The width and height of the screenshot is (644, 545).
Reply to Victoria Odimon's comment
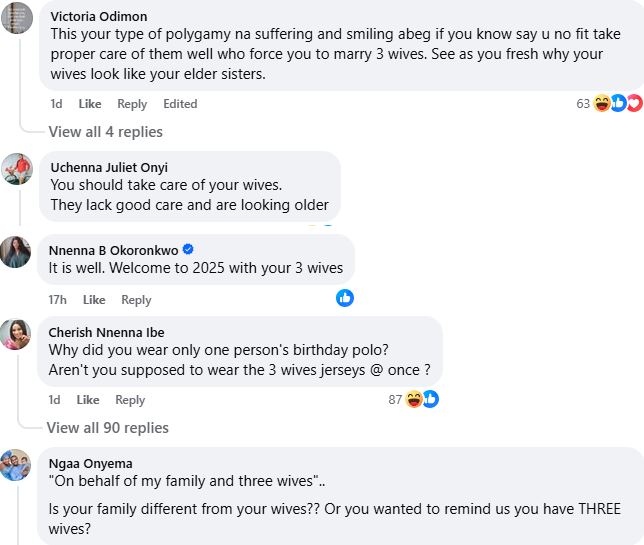pos(132,104)
